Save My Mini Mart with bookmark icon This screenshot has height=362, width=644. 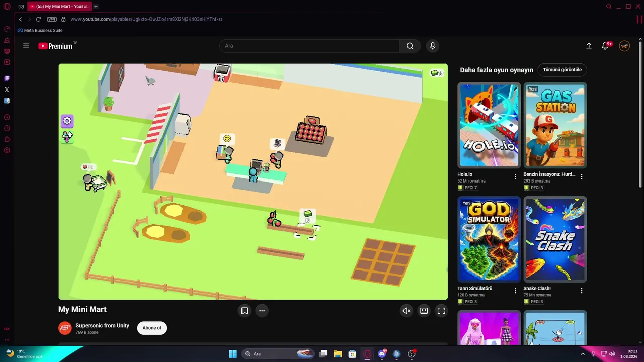(245, 311)
